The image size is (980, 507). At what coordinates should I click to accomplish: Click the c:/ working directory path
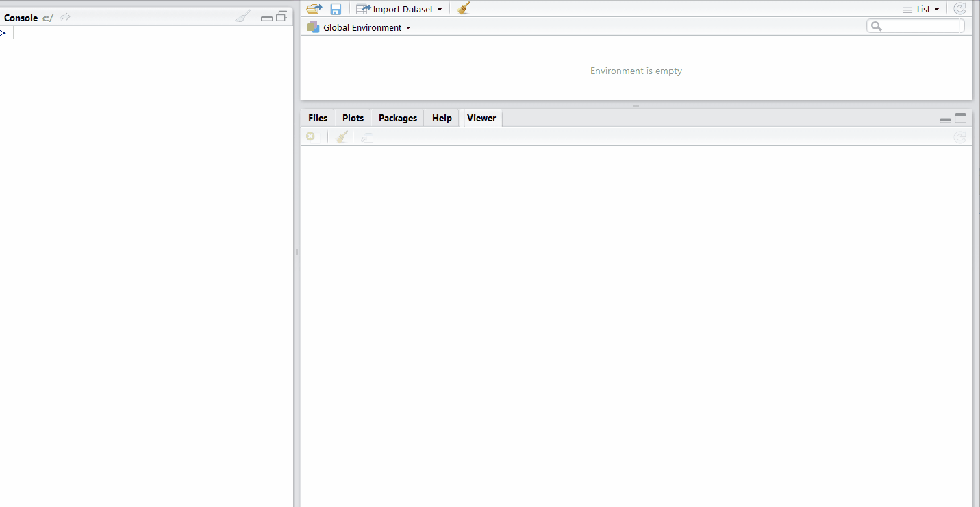(x=48, y=18)
